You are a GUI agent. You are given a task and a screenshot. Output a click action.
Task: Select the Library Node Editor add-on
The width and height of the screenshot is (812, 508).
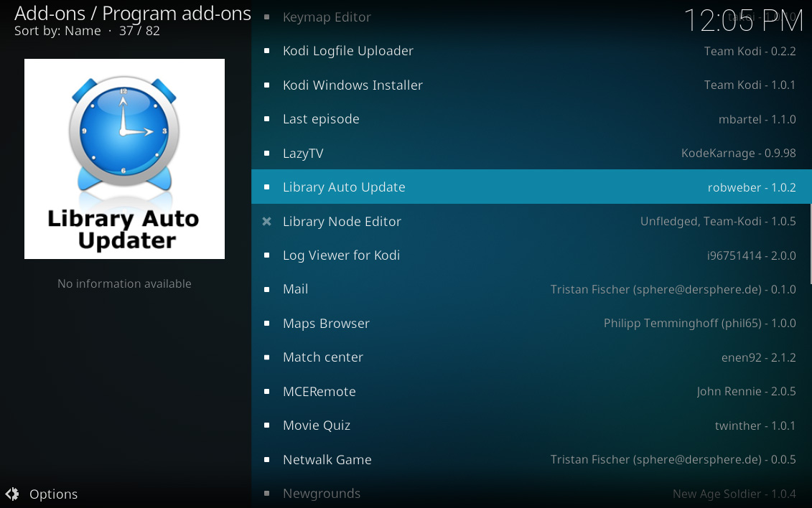[531, 222]
